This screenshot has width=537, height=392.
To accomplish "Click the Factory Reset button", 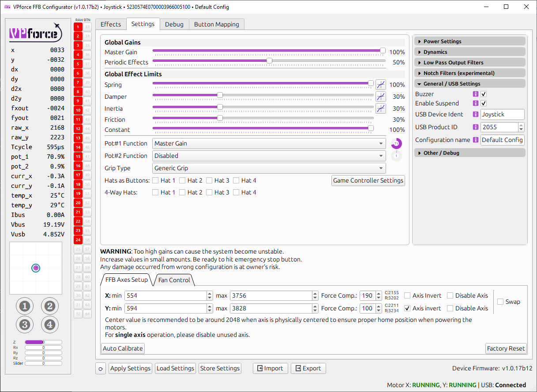I will 506,348.
